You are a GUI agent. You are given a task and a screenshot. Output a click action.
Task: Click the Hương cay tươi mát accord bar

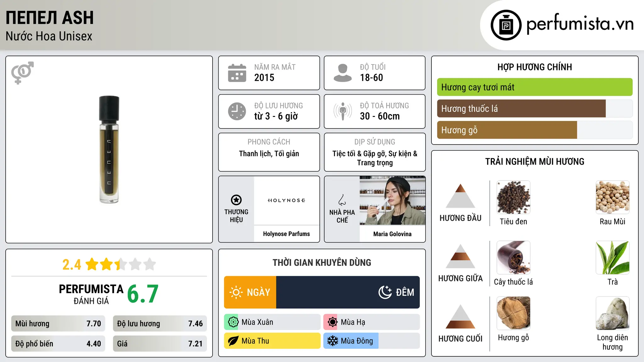[535, 87]
